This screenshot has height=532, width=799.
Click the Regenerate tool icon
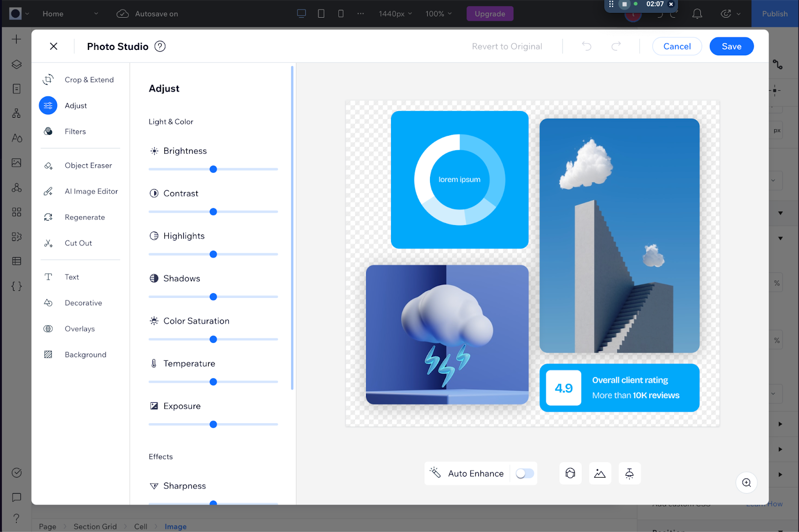click(x=48, y=218)
